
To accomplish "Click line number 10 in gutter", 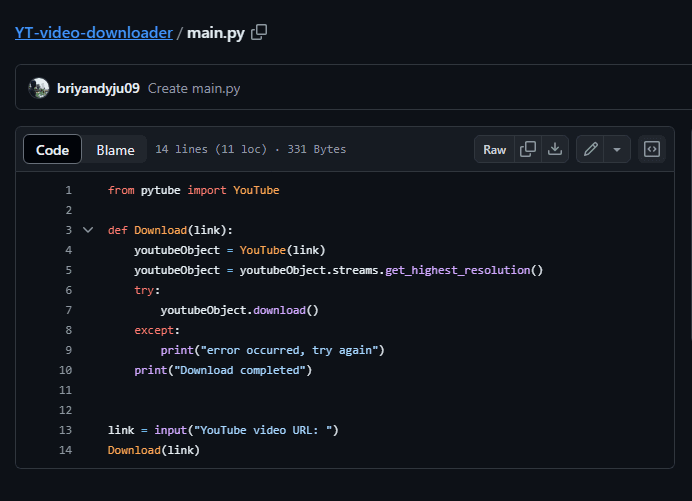I will pyautogui.click(x=66, y=370).
